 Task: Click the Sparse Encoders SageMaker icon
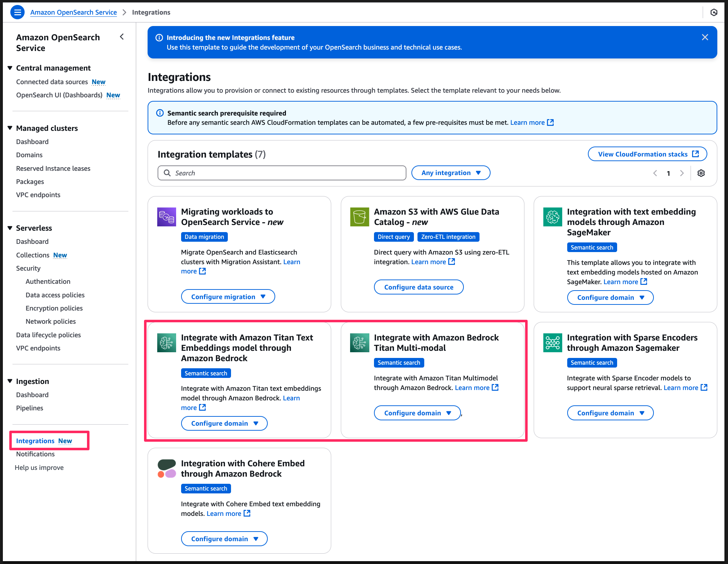pyautogui.click(x=552, y=343)
